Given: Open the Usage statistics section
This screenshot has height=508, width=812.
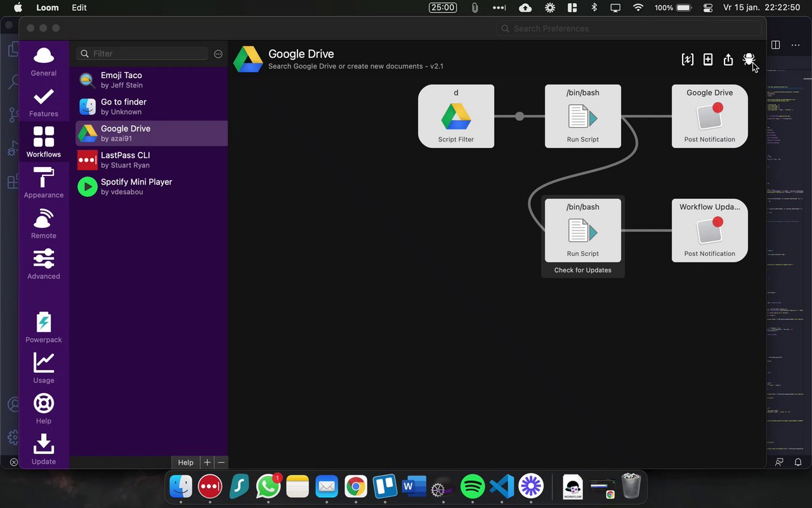Looking at the screenshot, I should (x=44, y=368).
